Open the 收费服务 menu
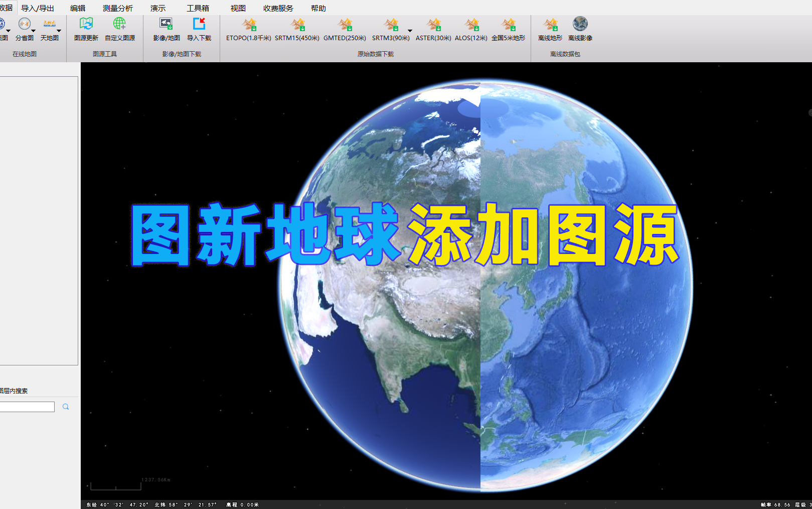The width and height of the screenshot is (812, 509). [278, 8]
